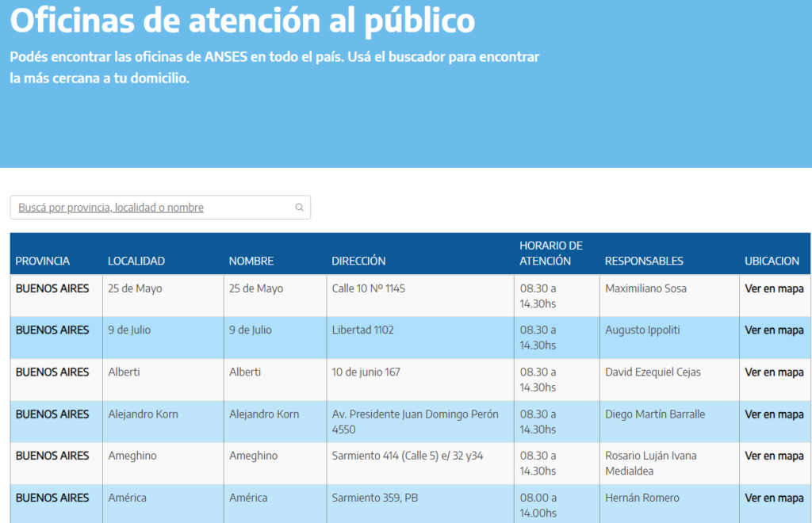View Alberti office on the map

pos(774,372)
